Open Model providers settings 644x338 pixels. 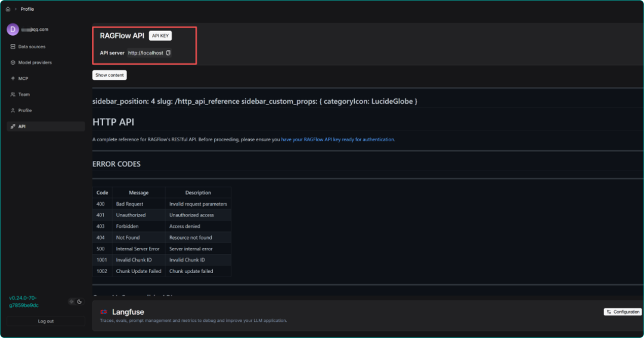45,63
